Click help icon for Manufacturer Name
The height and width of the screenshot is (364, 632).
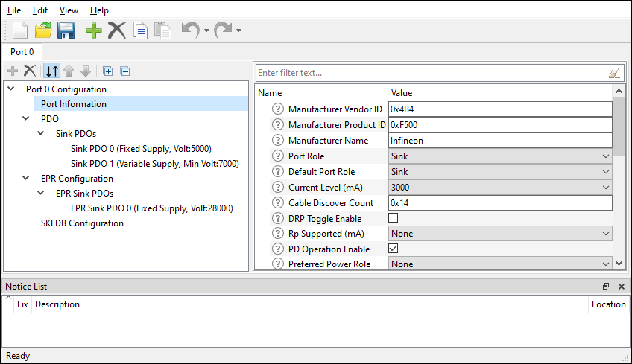[278, 140]
